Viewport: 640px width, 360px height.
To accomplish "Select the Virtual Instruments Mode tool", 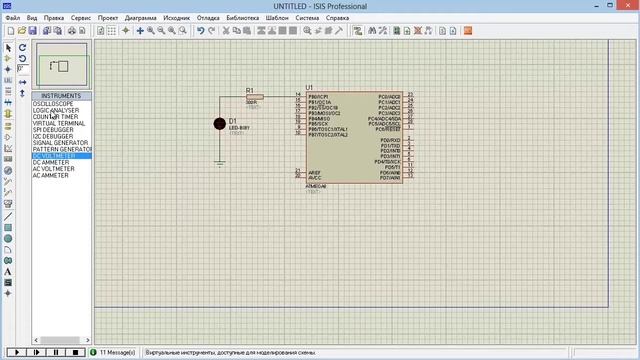I will pyautogui.click(x=8, y=203).
